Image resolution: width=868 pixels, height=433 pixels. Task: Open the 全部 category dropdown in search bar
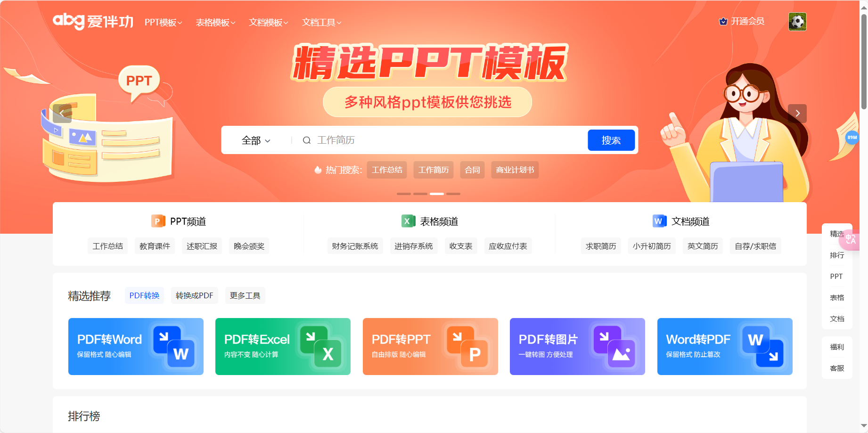255,140
